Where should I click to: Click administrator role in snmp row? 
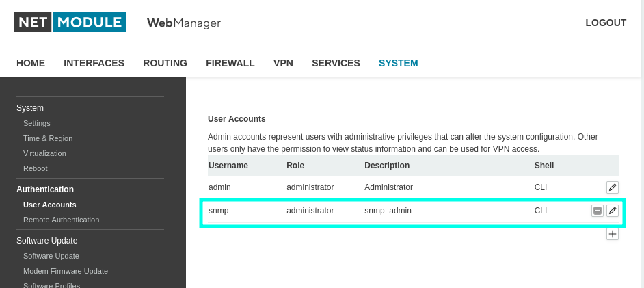coord(310,211)
